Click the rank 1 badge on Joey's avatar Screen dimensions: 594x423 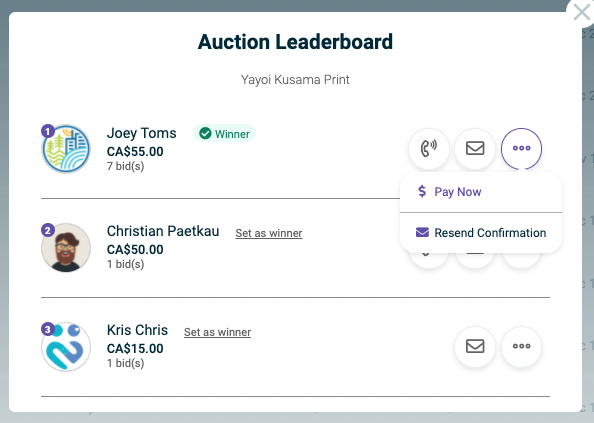click(x=48, y=131)
